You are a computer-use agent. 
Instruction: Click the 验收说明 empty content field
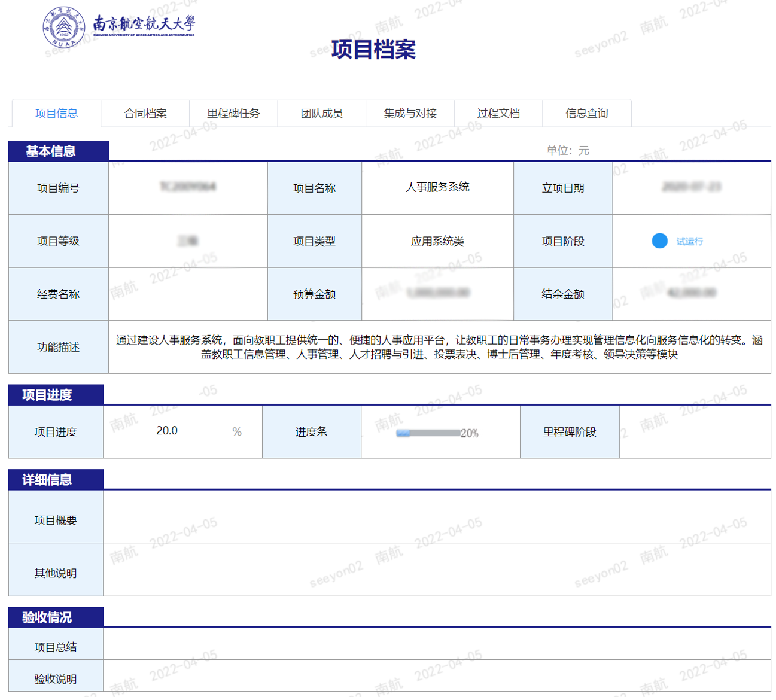pyautogui.click(x=437, y=676)
